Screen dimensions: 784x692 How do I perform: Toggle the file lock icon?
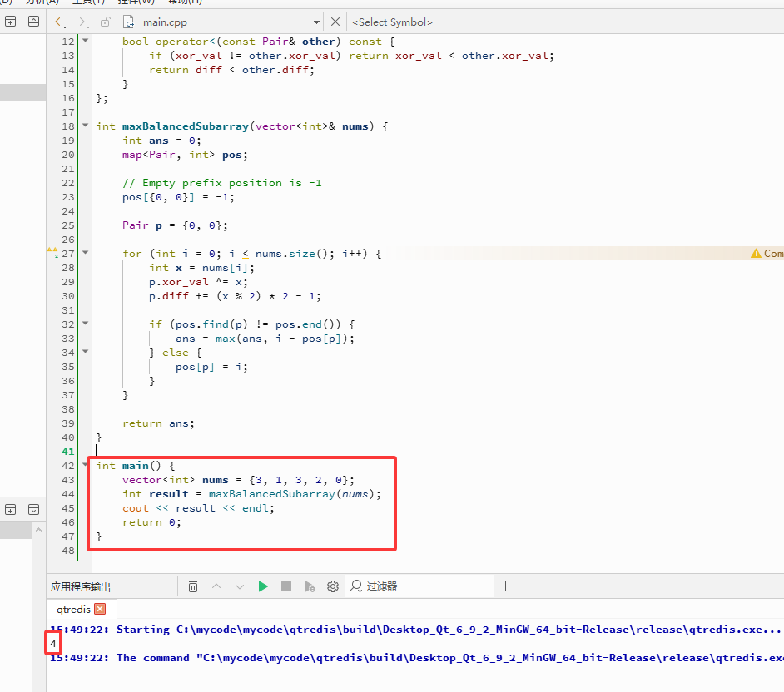click(x=105, y=22)
